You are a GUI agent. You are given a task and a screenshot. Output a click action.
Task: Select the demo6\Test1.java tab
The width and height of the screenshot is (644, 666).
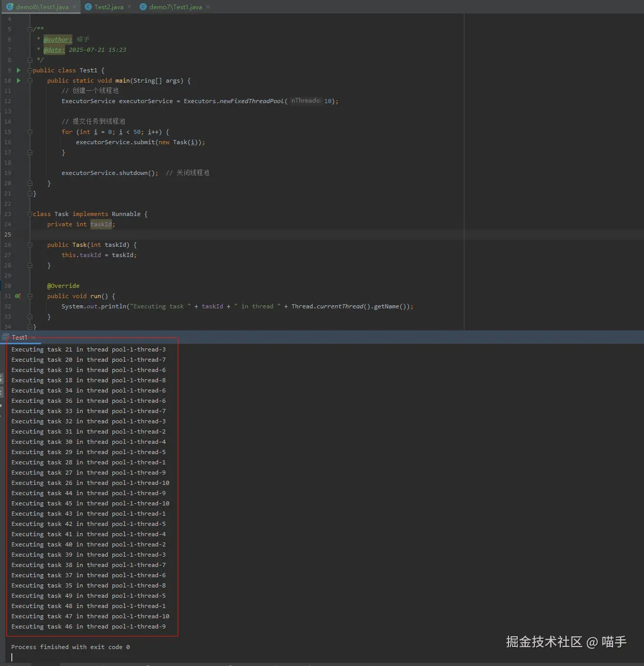tap(42, 7)
